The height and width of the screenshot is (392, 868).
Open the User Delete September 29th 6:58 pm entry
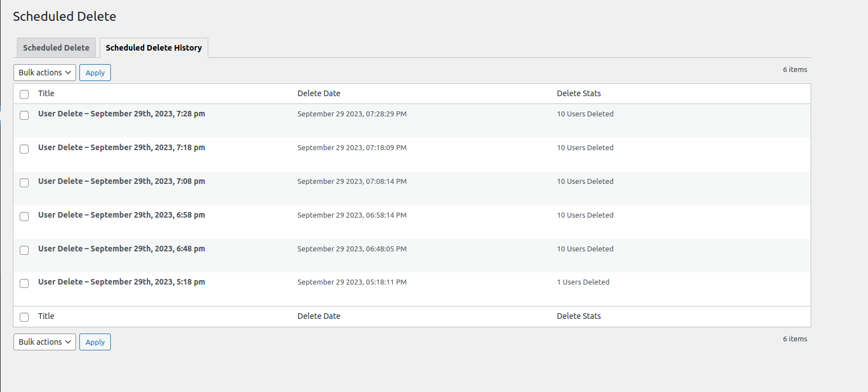122,215
